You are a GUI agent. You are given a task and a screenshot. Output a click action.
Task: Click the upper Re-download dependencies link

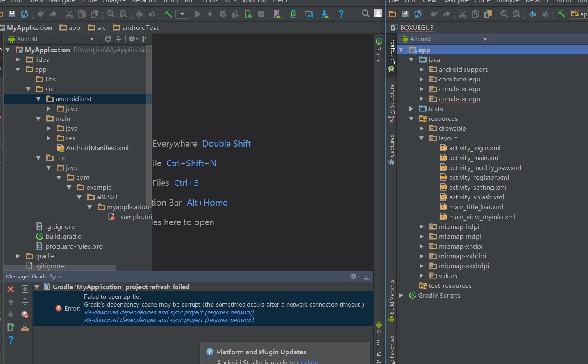click(169, 312)
